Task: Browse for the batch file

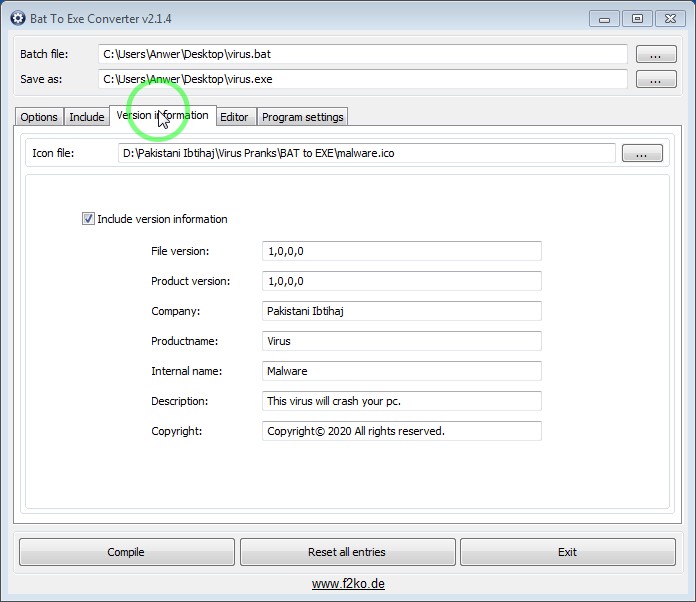Action: click(656, 54)
